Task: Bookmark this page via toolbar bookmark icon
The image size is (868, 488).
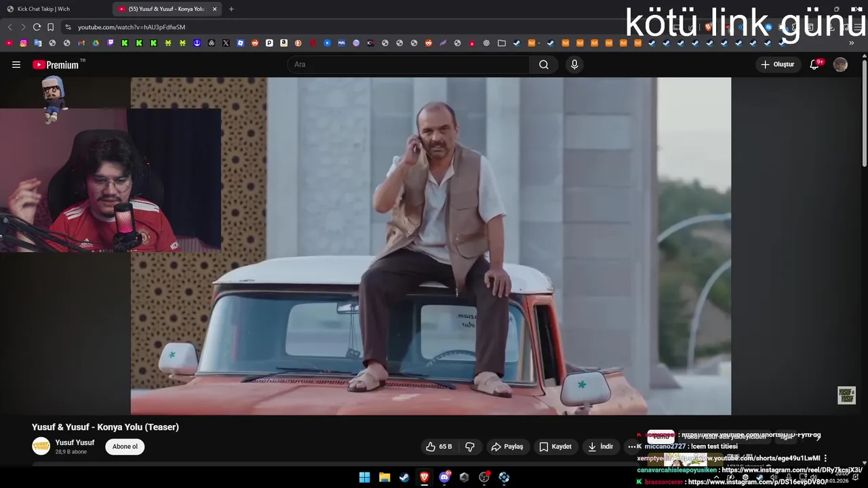Action: [x=50, y=27]
